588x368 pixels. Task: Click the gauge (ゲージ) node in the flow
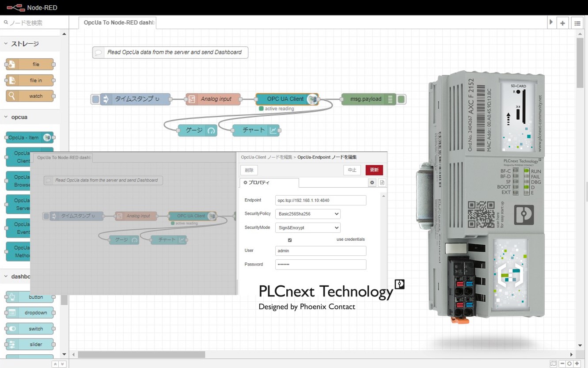(197, 130)
